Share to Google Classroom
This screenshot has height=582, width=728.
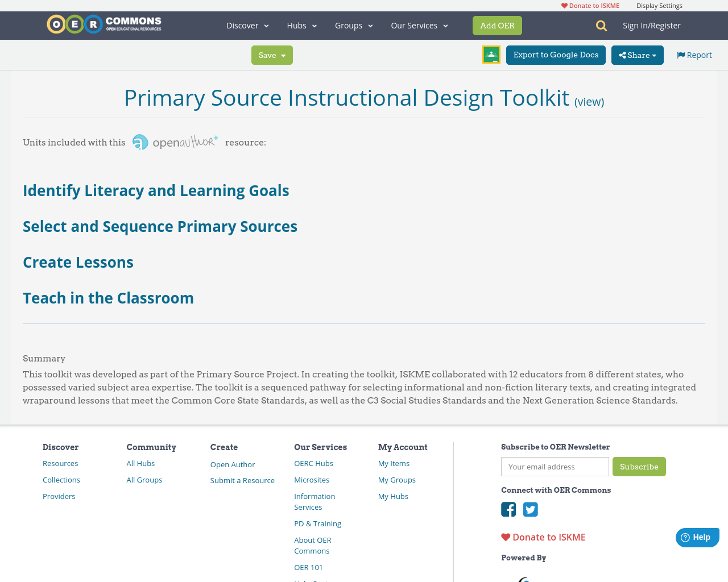[x=491, y=53]
